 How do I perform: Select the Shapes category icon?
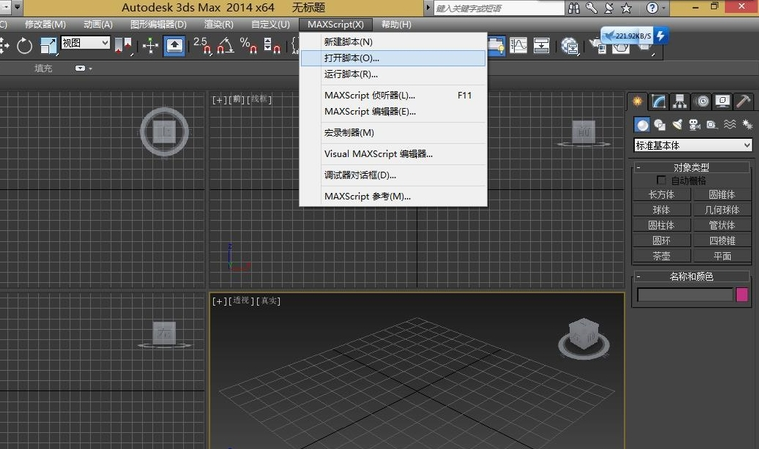(660, 125)
